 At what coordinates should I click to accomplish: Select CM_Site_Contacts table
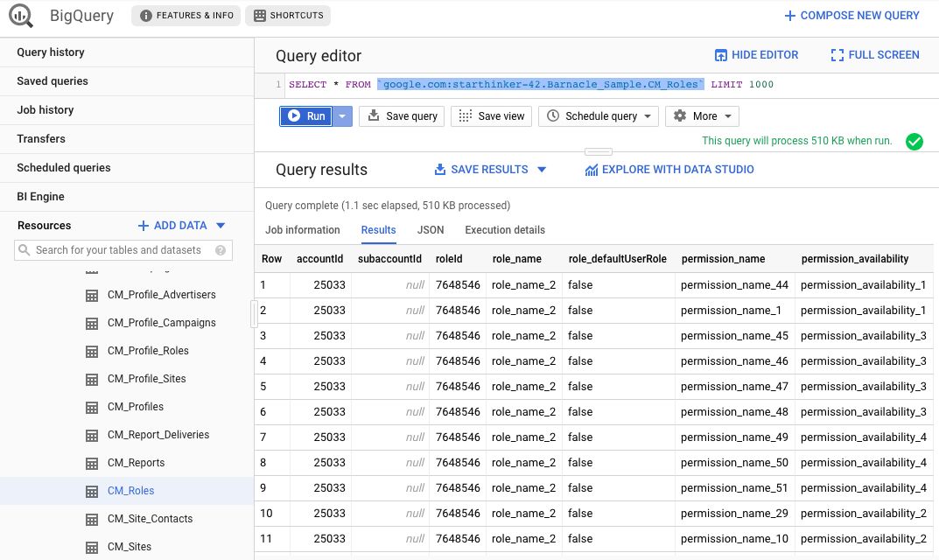coord(151,519)
